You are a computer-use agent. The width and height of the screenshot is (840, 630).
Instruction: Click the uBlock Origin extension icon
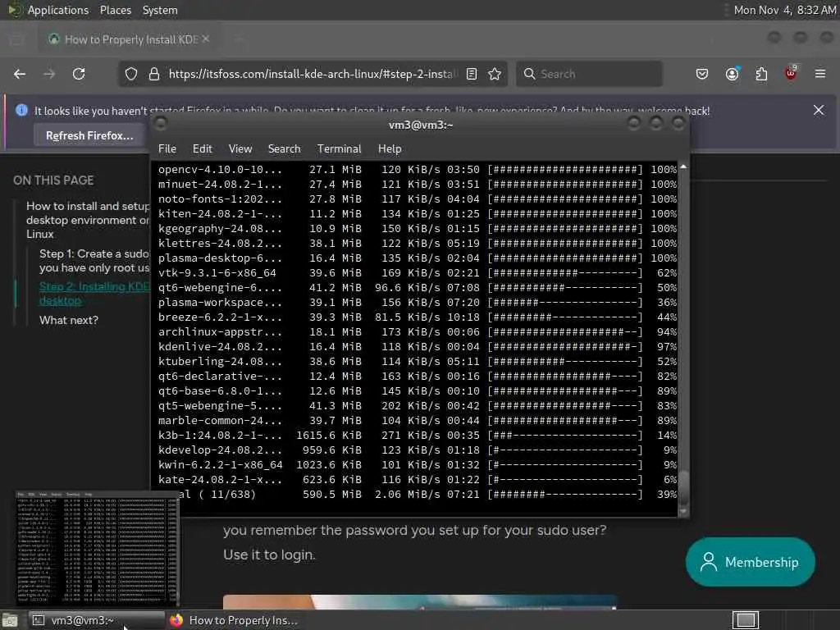791,73
